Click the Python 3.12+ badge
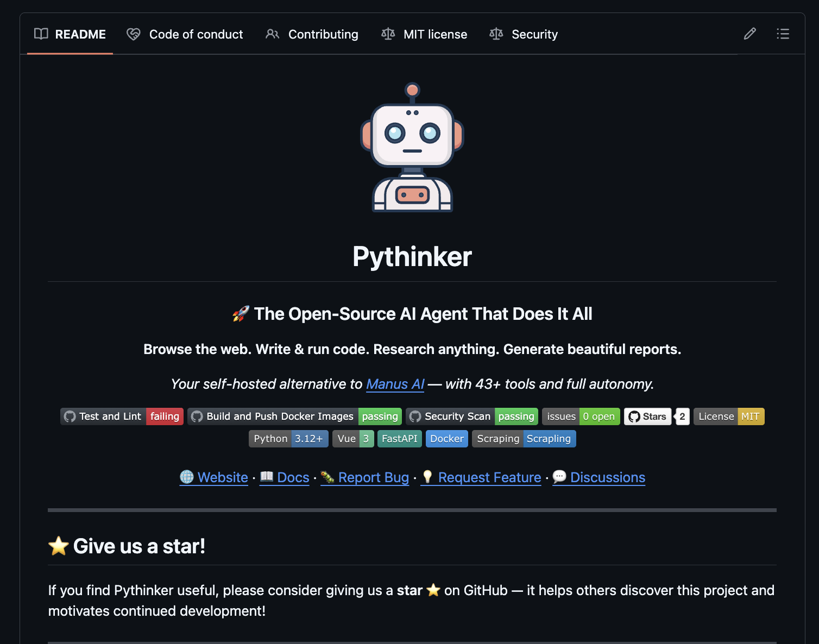 point(288,439)
